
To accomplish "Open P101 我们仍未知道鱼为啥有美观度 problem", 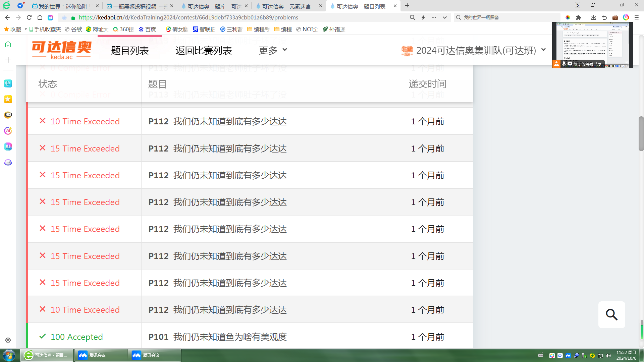I will [x=217, y=337].
